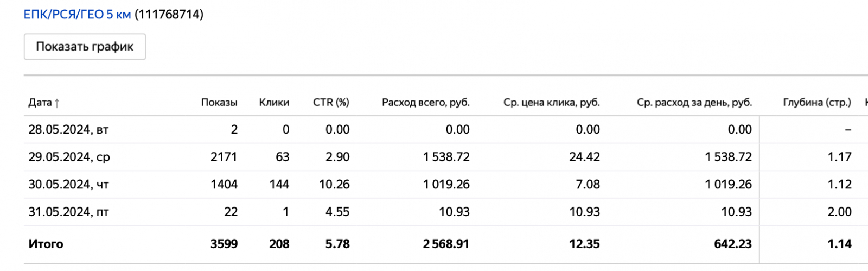Screen dimensions: 868x271
Task: Select the 30.05.2024, чт date row
Action: point(68,185)
